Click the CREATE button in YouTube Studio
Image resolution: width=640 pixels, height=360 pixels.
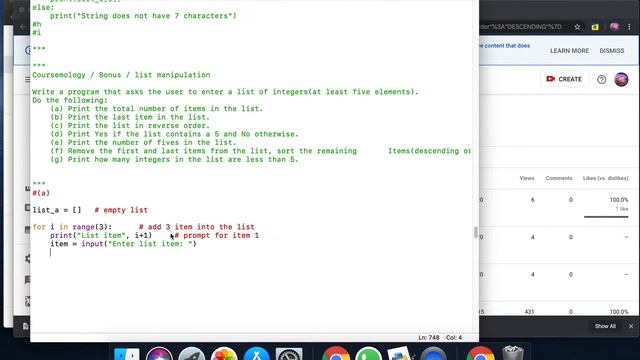point(564,79)
